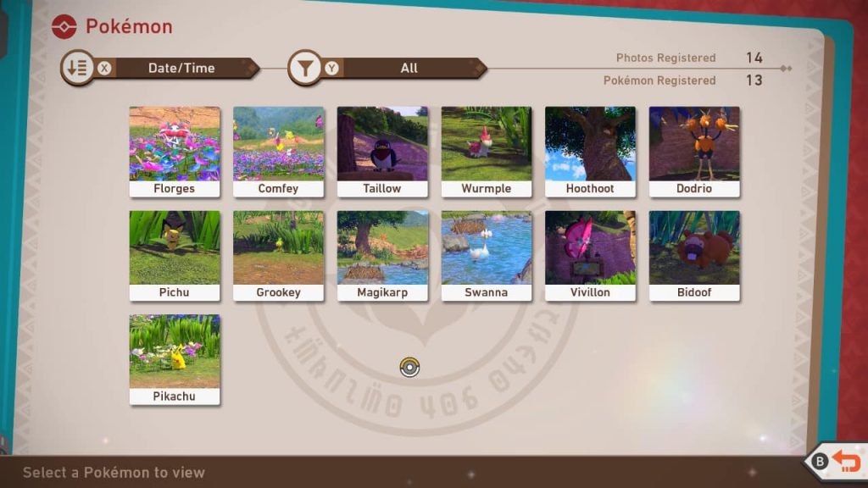Pick the Pichu thumbnail
Screen dimensions: 868x488
coord(175,255)
